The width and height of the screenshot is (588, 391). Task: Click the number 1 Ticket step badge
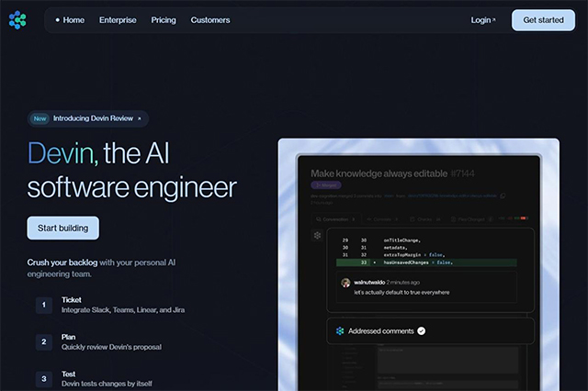point(43,305)
